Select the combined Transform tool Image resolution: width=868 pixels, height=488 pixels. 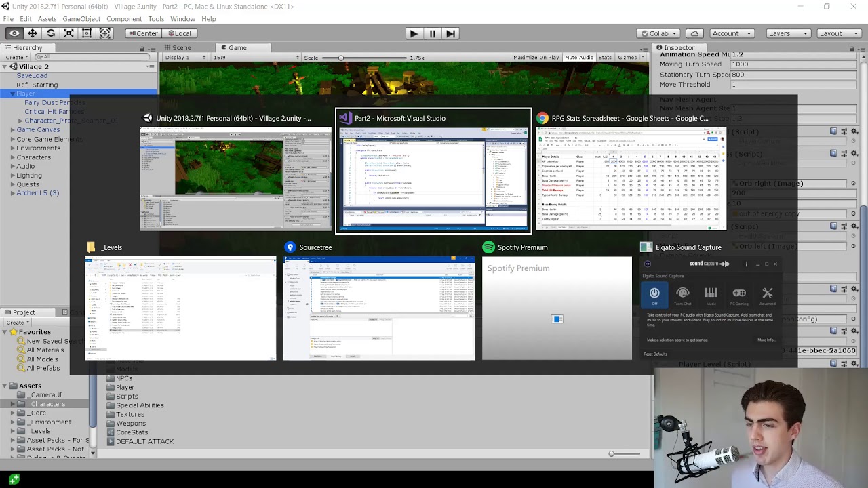point(105,33)
